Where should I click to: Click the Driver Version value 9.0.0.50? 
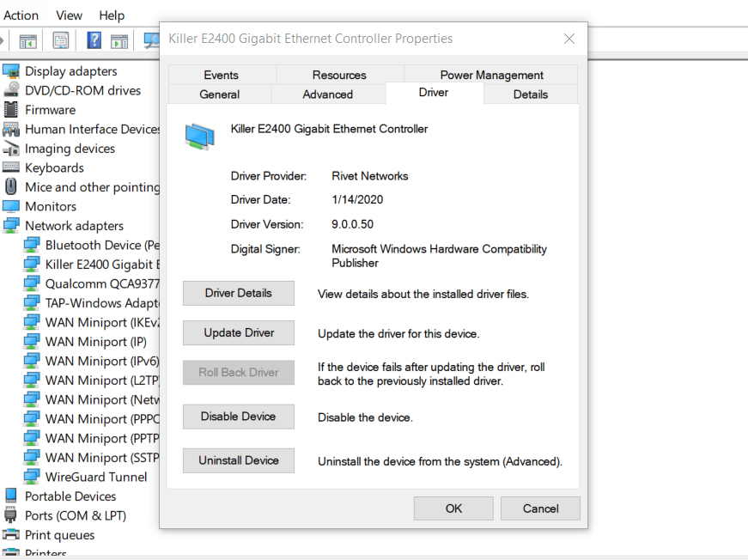[353, 224]
